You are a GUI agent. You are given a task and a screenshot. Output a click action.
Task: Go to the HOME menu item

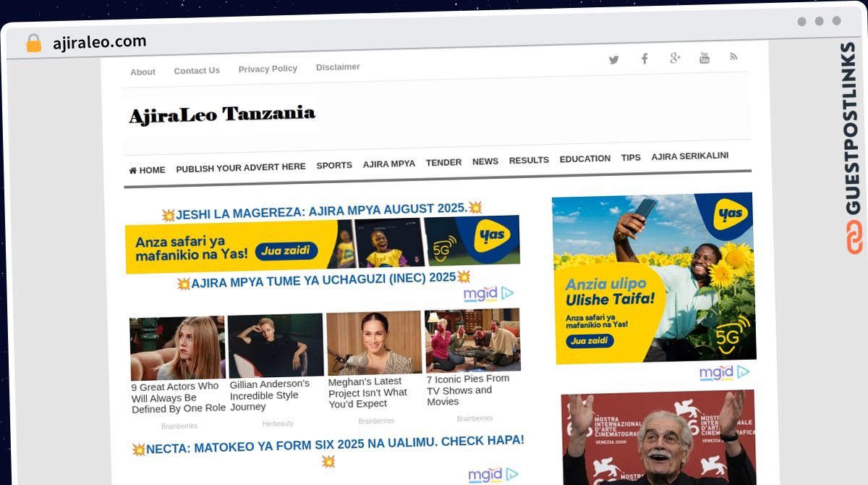pyautogui.click(x=147, y=170)
